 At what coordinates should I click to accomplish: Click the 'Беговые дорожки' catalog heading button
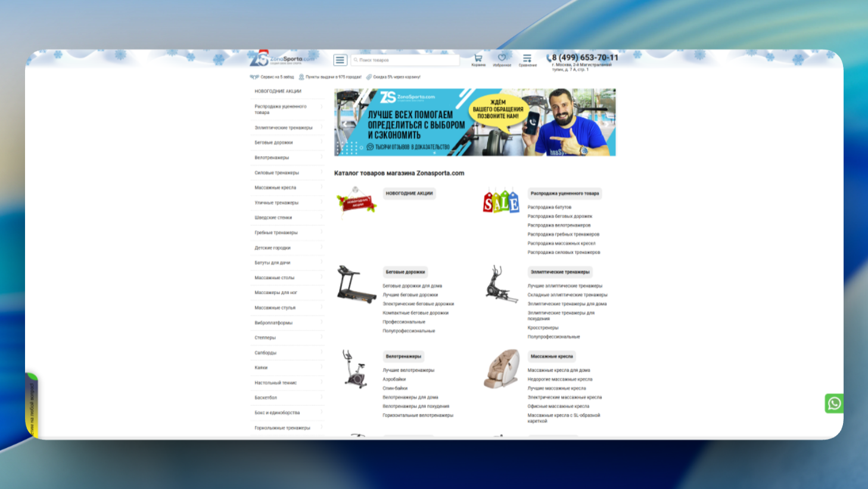405,272
